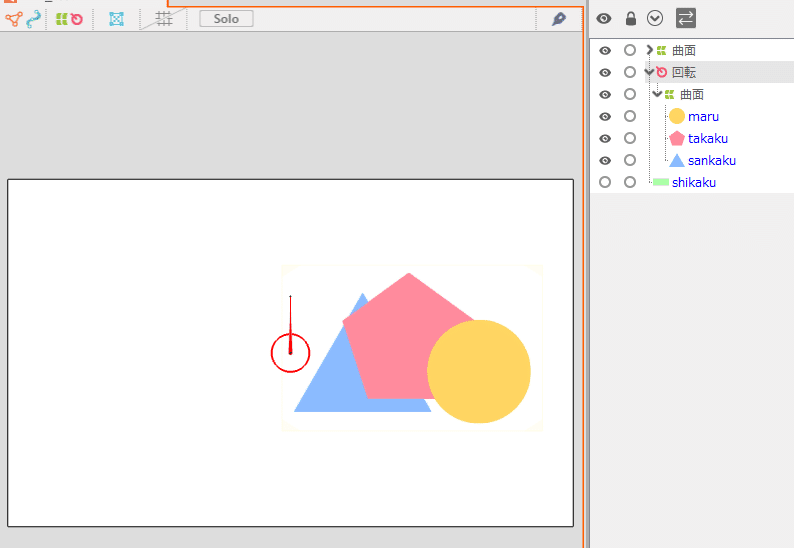Toggle lock circle for collapsed 曲面 row
Image resolution: width=794 pixels, height=548 pixels.
tap(630, 50)
